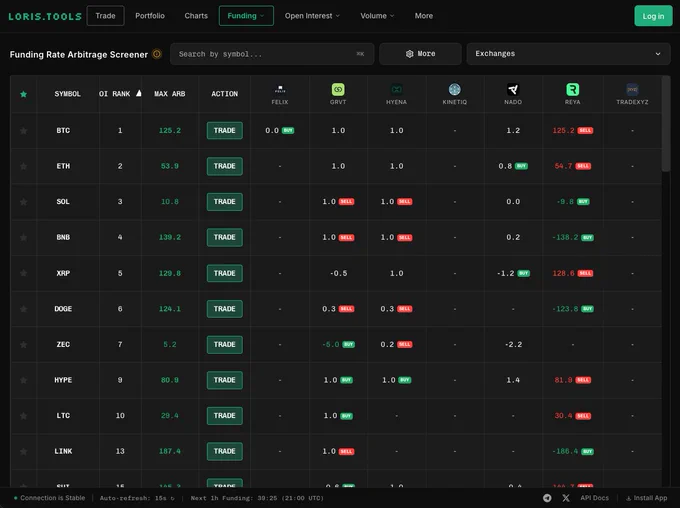Screen dimensions: 680x508
Task: Go to the Portfolio page
Action: pyautogui.click(x=150, y=16)
